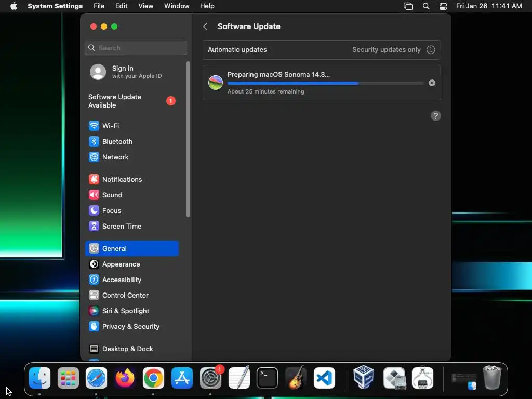532x399 pixels.
Task: Open the View menu
Action: coord(145,6)
